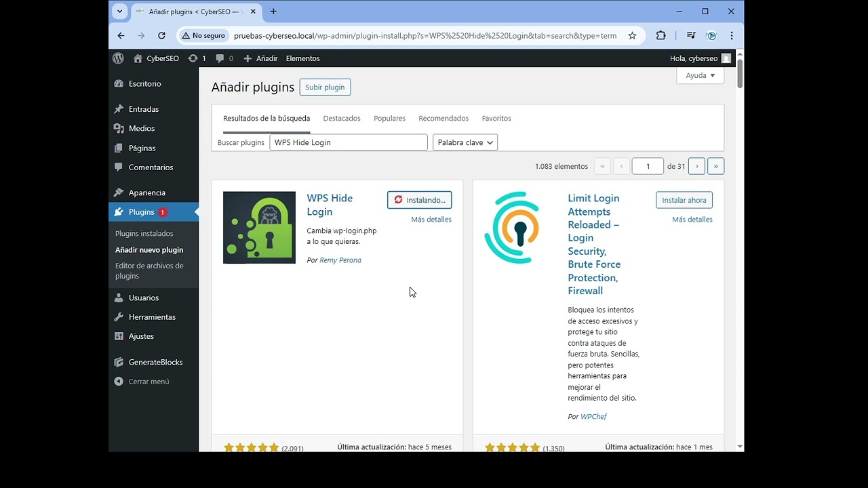
Task: Select Resultados de la búsqueda tab
Action: point(267,118)
